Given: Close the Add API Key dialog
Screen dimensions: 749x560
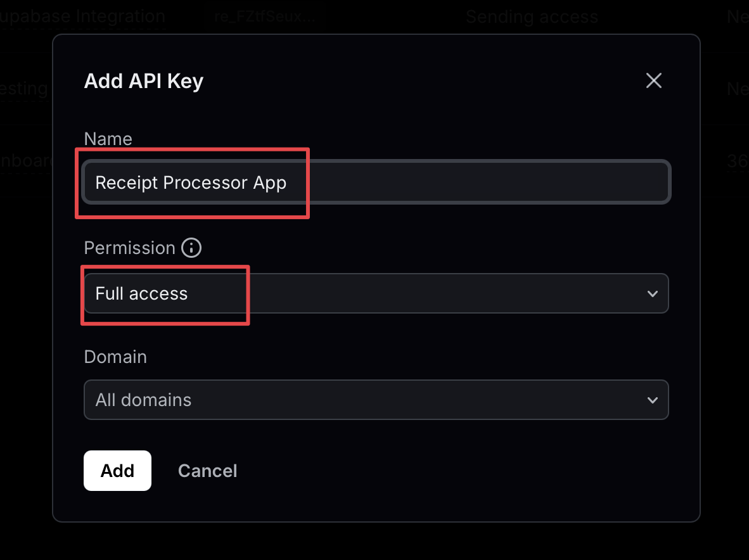Looking at the screenshot, I should pyautogui.click(x=653, y=80).
